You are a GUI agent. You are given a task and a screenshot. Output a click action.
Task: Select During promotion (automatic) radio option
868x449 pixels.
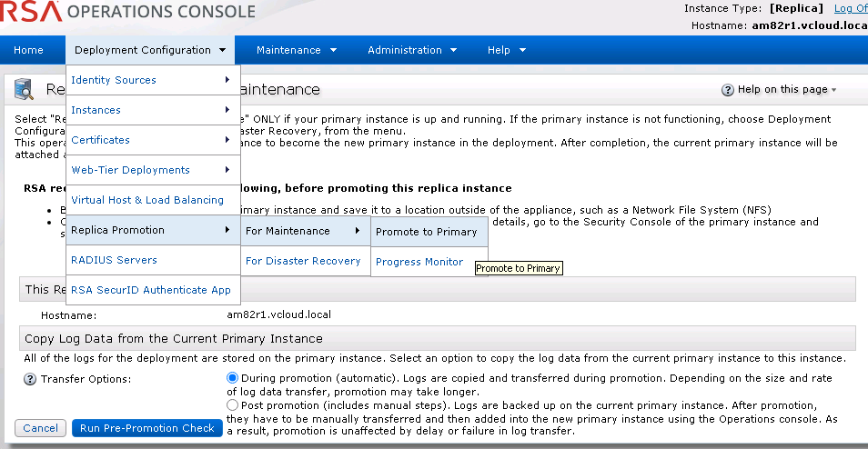click(x=232, y=377)
